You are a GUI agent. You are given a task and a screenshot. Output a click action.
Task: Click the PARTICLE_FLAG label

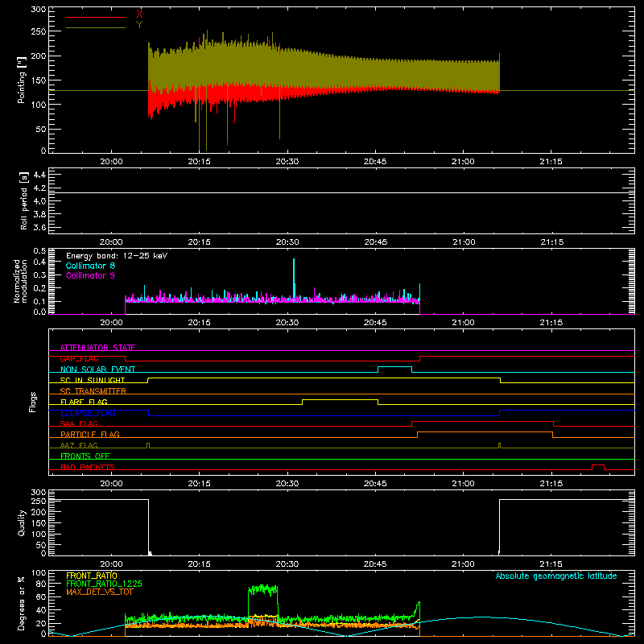(x=90, y=434)
